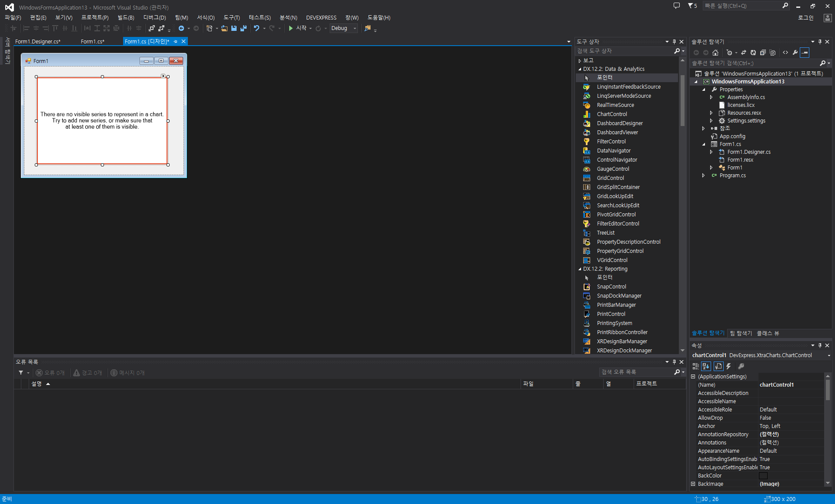Screen dimensions: 835x504
Task: Show Events lightning icon in Properties
Action: pos(728,366)
